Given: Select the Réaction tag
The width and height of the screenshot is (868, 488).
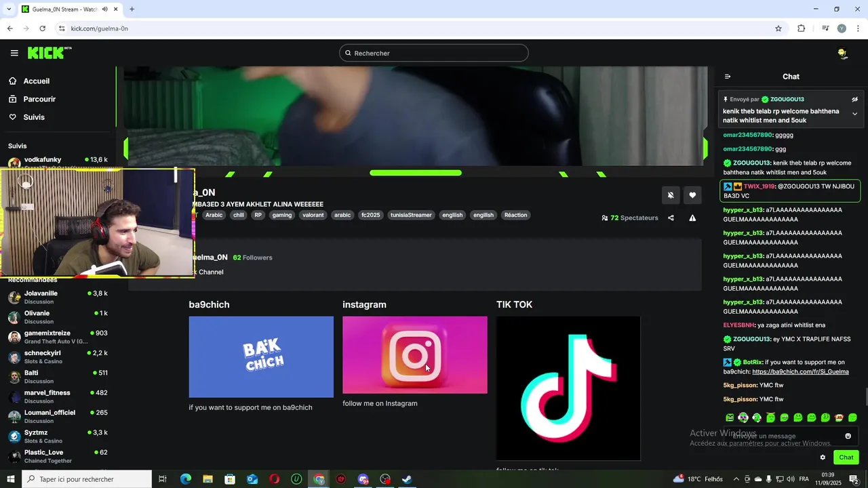Looking at the screenshot, I should pos(515,215).
